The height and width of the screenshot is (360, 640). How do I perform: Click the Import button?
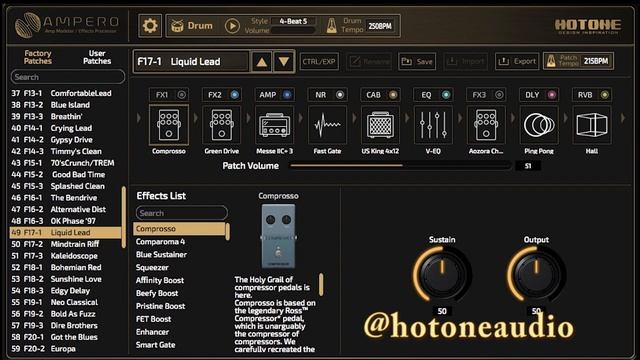(465, 62)
